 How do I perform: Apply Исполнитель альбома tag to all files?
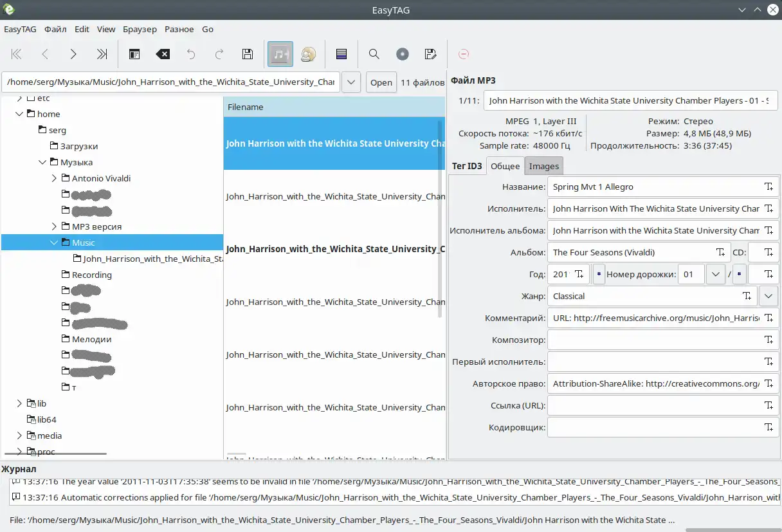tap(769, 230)
